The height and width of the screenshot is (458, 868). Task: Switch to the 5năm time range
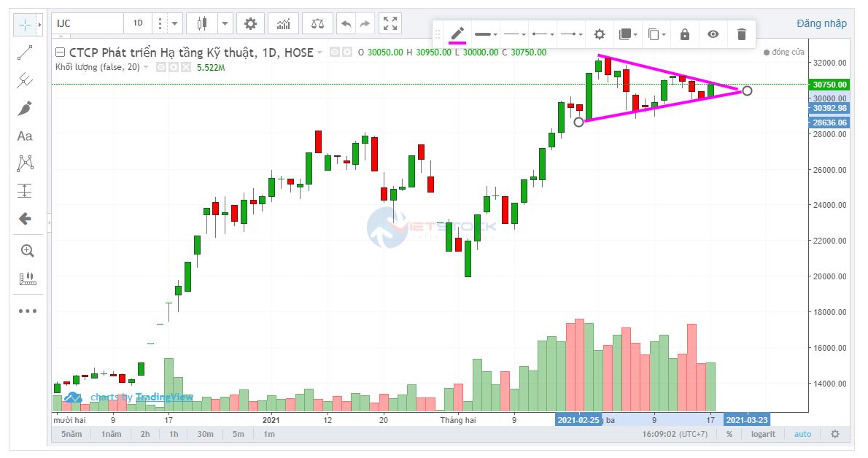[x=71, y=434]
